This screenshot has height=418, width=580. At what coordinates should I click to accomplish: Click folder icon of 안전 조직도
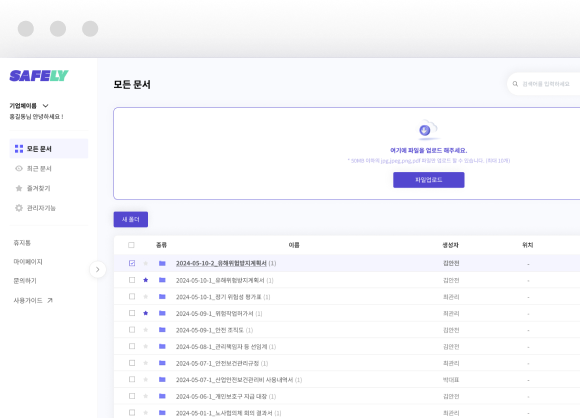pos(162,330)
